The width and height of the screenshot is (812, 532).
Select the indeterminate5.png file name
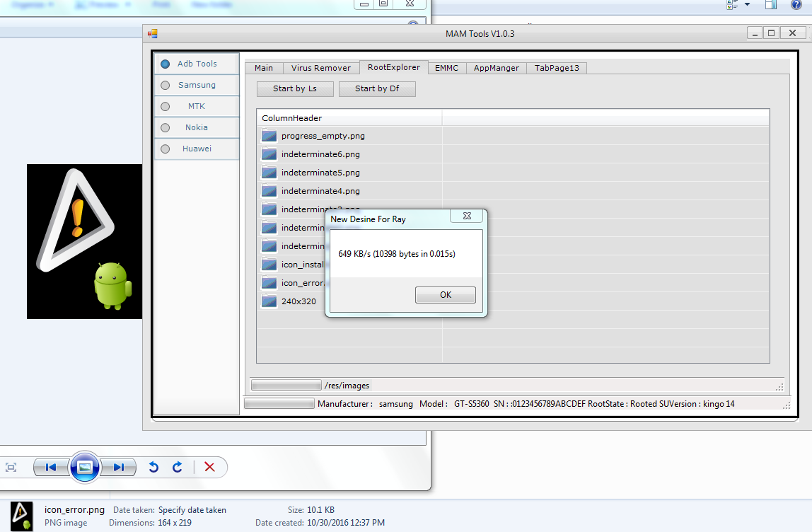(x=320, y=173)
